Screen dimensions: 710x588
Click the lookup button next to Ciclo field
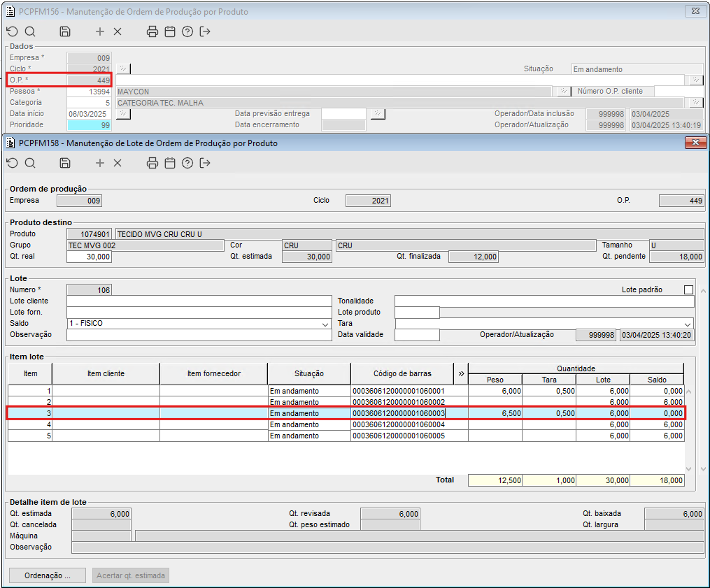(x=123, y=69)
